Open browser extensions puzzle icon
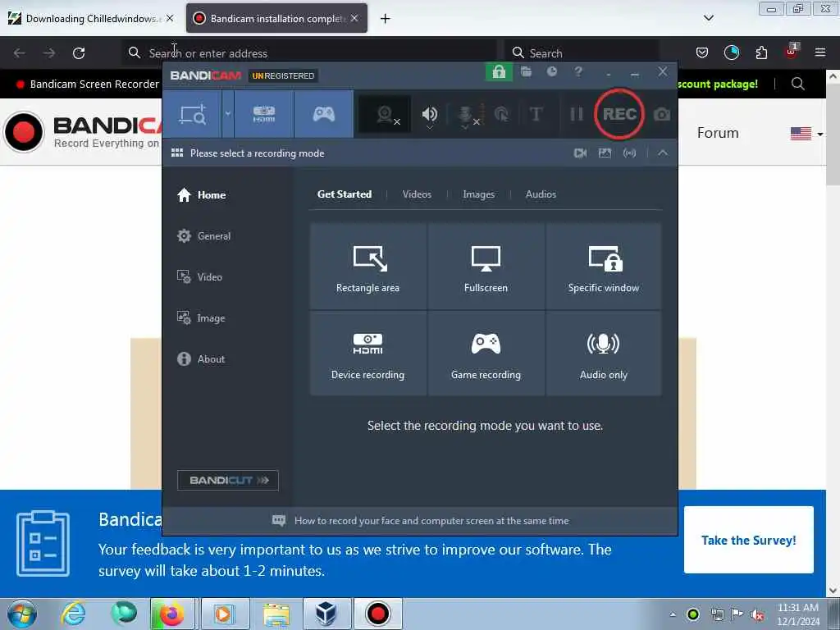The height and width of the screenshot is (630, 840). click(x=761, y=52)
